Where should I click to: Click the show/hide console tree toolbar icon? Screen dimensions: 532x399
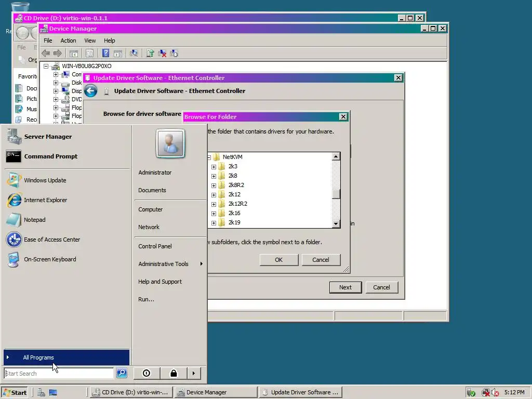(74, 54)
